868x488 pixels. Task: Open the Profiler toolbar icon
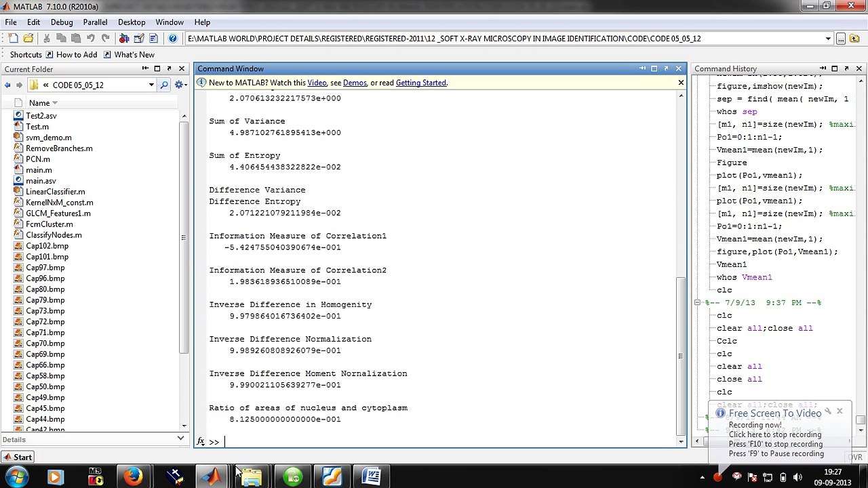pos(154,39)
